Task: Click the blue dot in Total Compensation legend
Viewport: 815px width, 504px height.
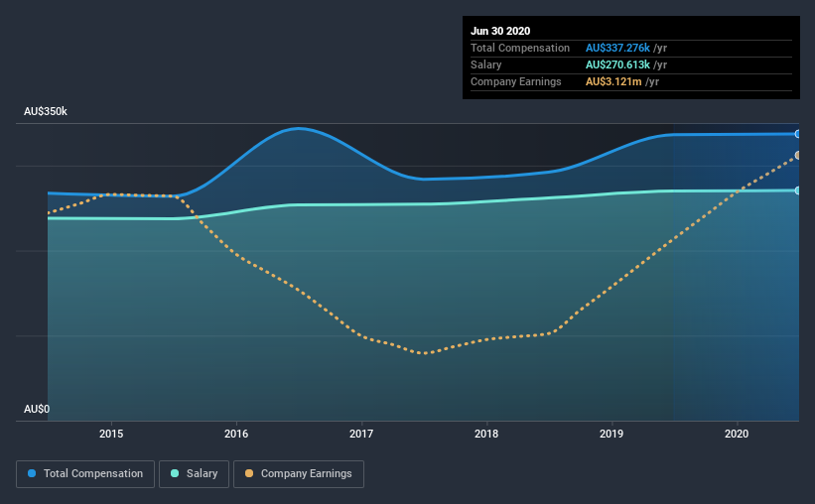Action: 32,473
